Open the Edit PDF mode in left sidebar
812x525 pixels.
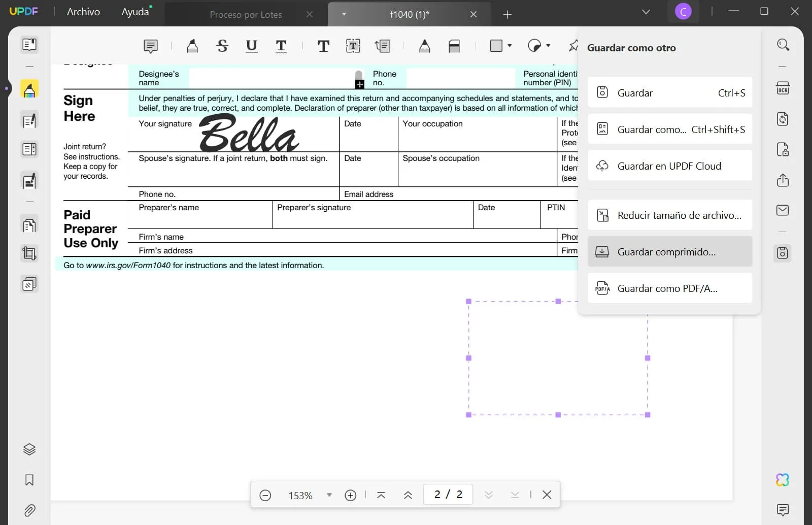(29, 120)
